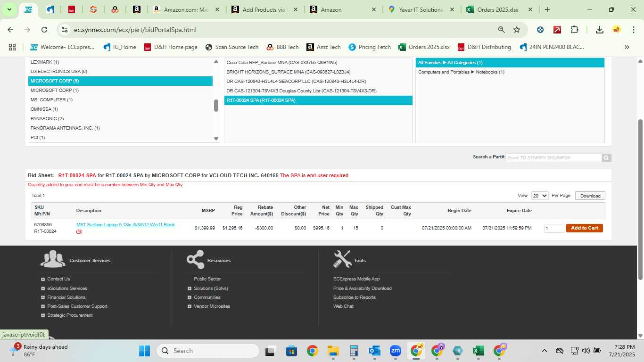Open Public Sector link
Screen dimensions: 644x362
207,279
